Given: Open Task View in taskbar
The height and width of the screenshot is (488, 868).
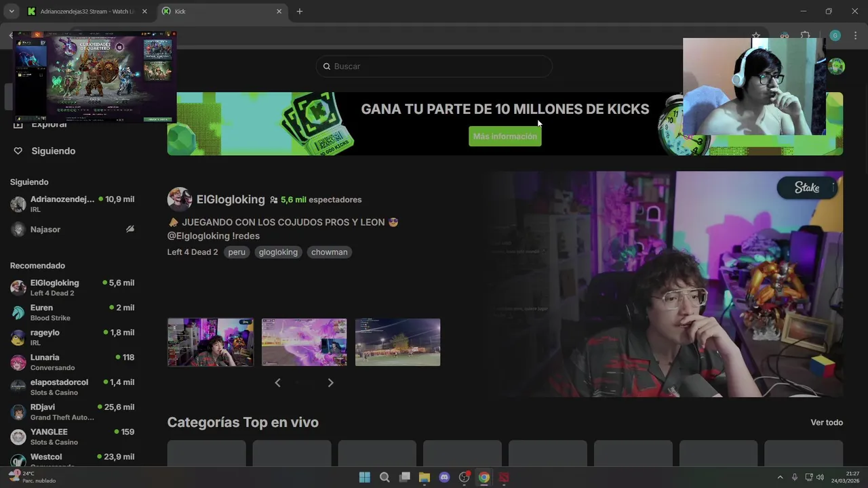Looking at the screenshot, I should tap(405, 477).
